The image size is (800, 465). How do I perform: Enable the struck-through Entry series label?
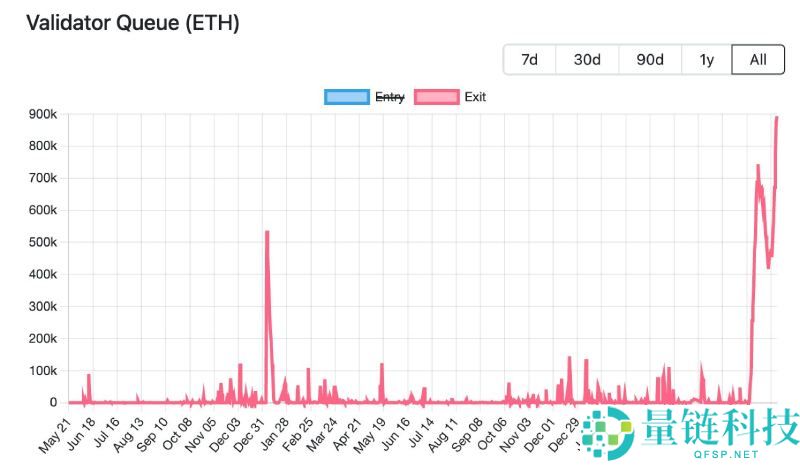pos(389,97)
